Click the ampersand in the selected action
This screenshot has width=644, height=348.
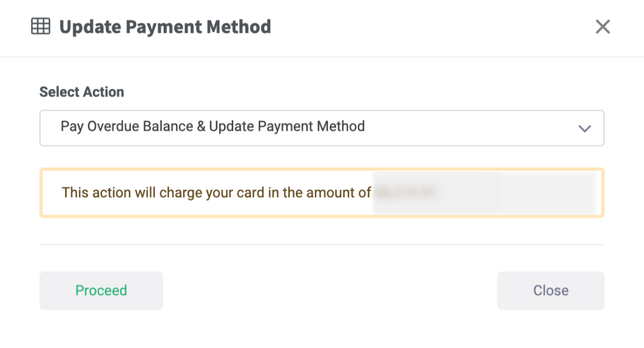tap(200, 126)
